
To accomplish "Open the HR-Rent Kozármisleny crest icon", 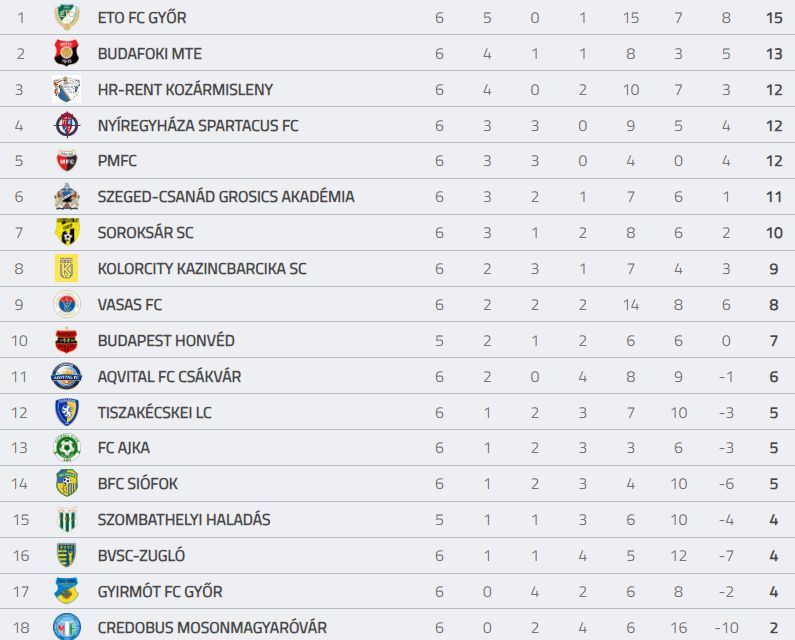I will pos(66,89).
